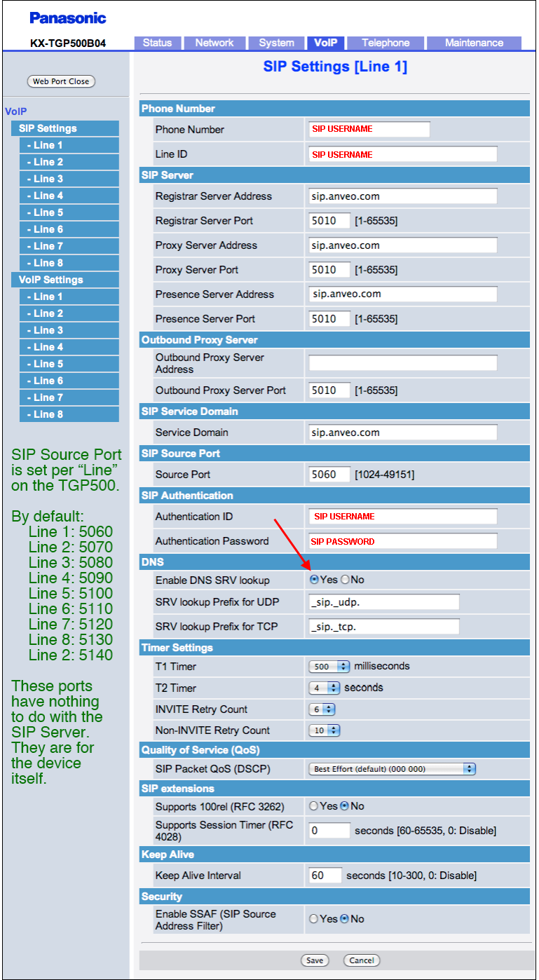Select No for Enable SSAF
539x980 pixels.
345,919
